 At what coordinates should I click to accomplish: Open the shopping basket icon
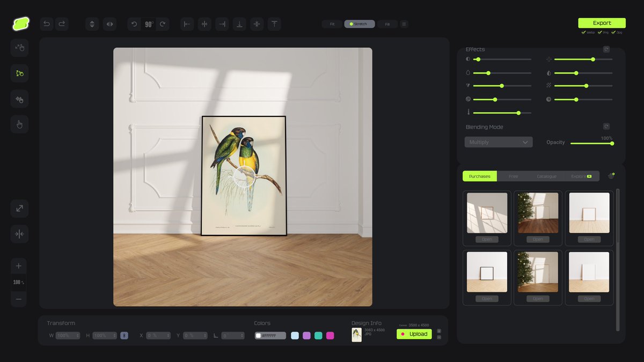point(611,176)
